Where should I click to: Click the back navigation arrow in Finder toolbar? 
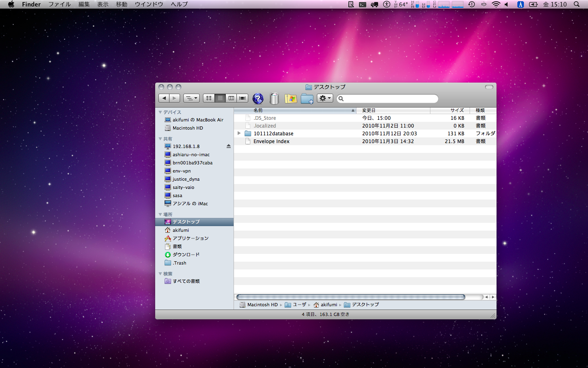point(164,98)
